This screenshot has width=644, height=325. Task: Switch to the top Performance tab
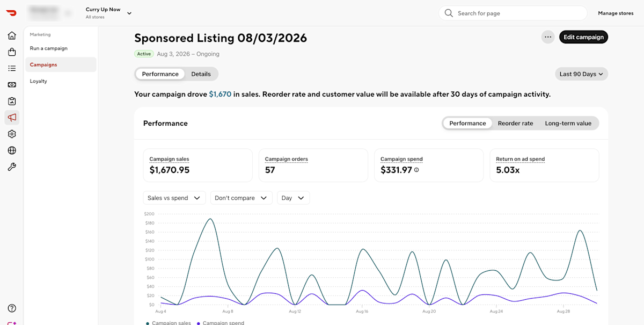click(160, 74)
